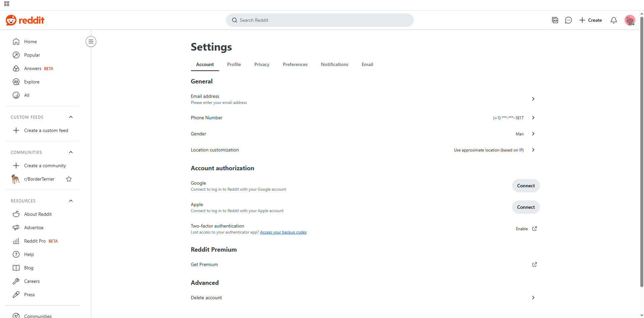Click the Delete account label
This screenshot has width=644, height=318.
click(206, 298)
